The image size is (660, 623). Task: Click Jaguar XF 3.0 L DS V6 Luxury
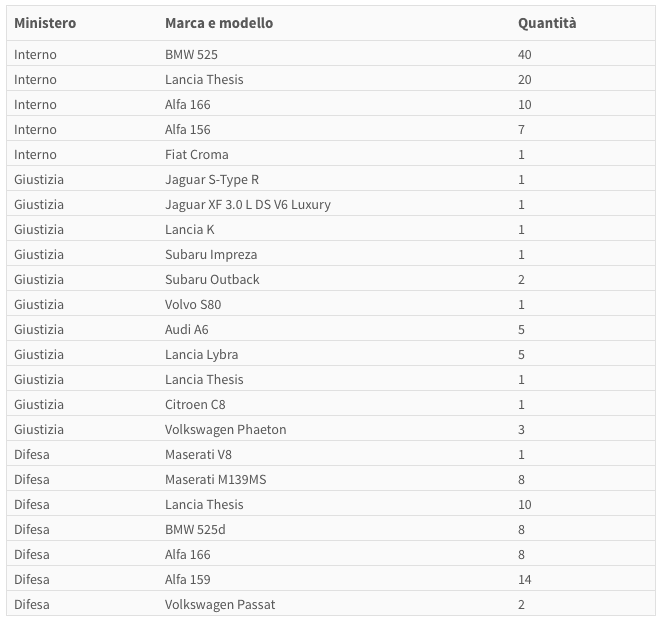click(x=248, y=204)
